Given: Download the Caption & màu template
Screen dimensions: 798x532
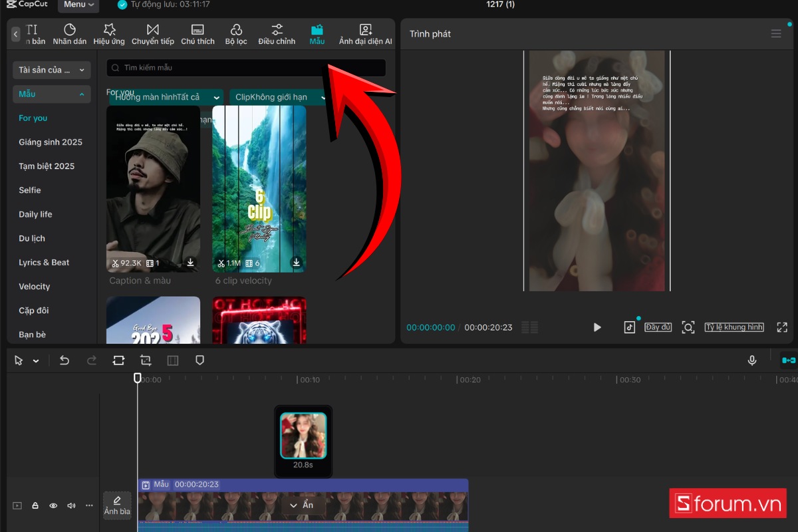Looking at the screenshot, I should tap(191, 263).
